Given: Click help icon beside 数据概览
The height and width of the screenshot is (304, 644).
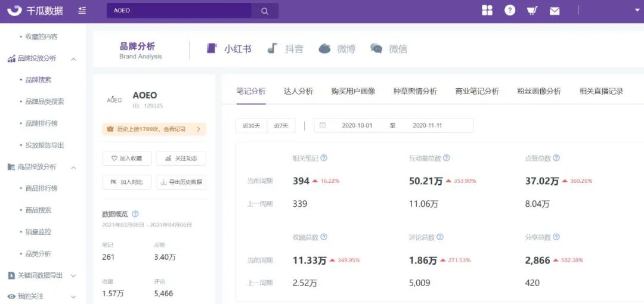Looking at the screenshot, I should [x=135, y=214].
